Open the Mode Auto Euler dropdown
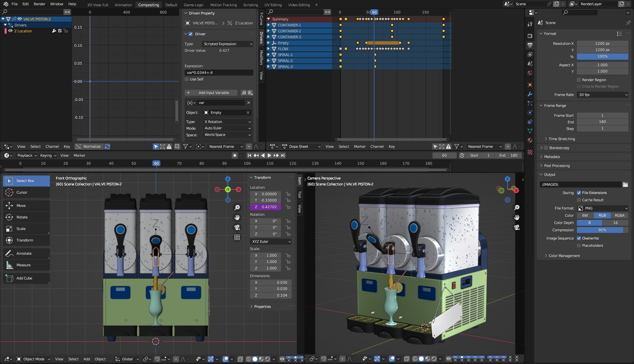Screen dimensions: 634x364 click(227, 128)
